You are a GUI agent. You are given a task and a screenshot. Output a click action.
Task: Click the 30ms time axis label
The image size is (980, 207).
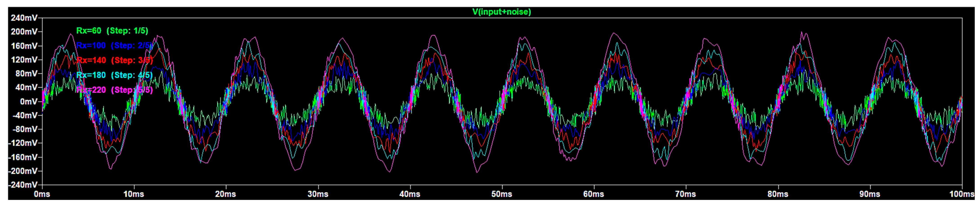tap(318, 194)
